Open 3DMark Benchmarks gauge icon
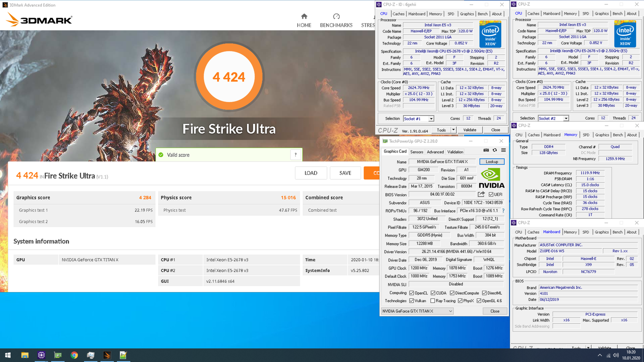 coord(336,16)
